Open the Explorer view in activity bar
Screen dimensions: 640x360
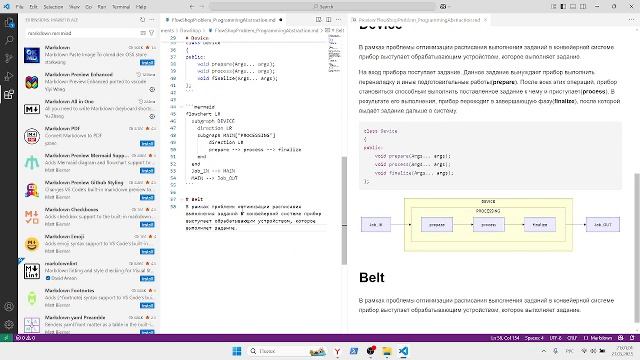pyautogui.click(x=9, y=22)
